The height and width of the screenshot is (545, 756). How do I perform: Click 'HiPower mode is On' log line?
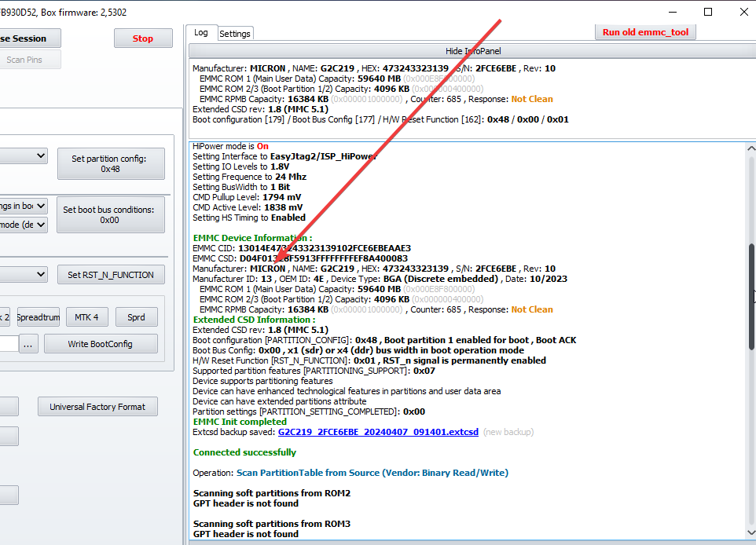(x=230, y=146)
